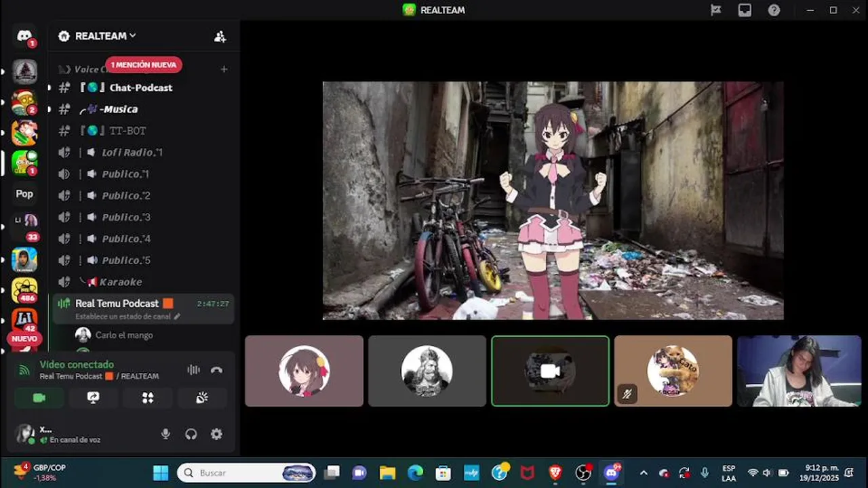The width and height of the screenshot is (868, 488).
Task: Toggle camera on or off
Action: tap(39, 398)
